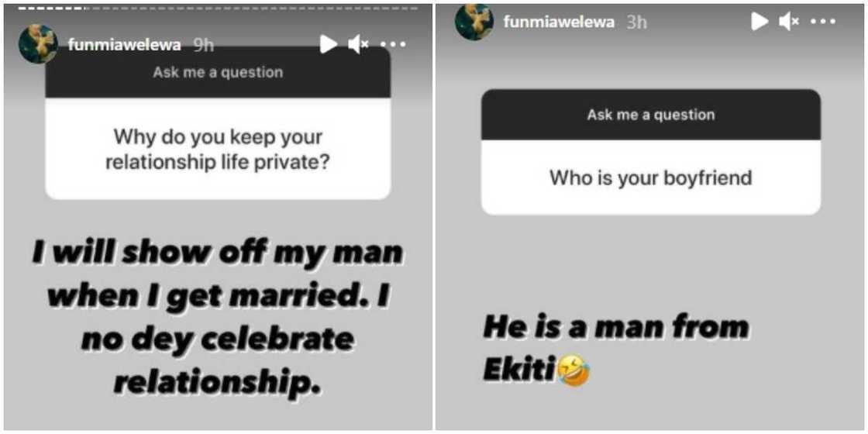Open funmiawelewa username on left story
Screen dimensions: 868x434
[x=124, y=46]
